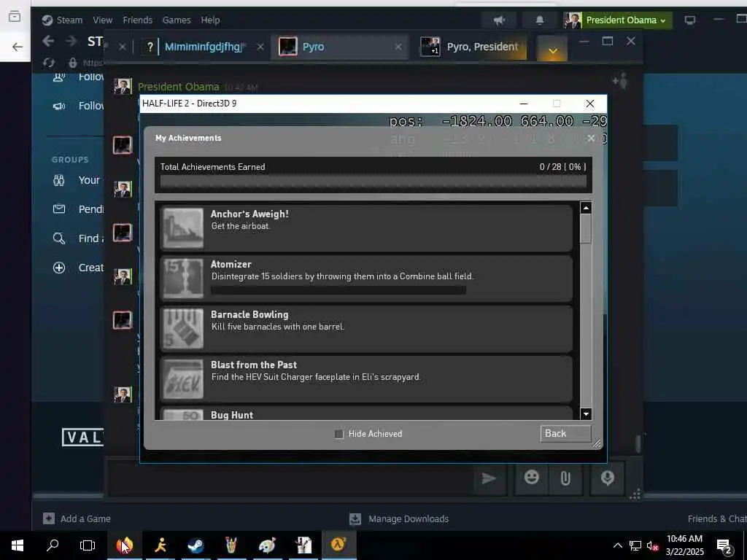This screenshot has width=747, height=560.
Task: Switch to the Pyro, President group tab
Action: click(473, 47)
